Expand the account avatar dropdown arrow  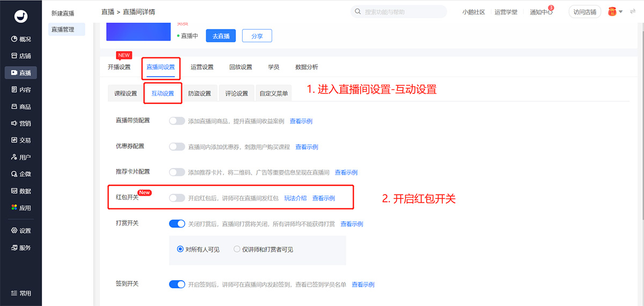621,12
